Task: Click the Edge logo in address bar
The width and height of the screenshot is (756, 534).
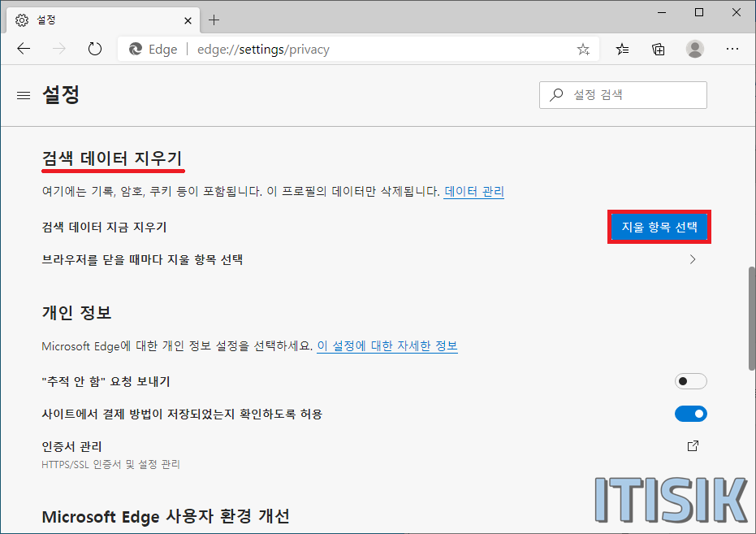Action: [x=136, y=50]
